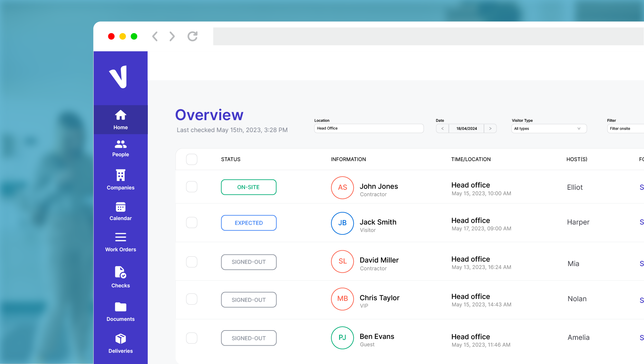Navigate to Home in the sidebar
The width and height of the screenshot is (644, 364).
click(x=120, y=120)
